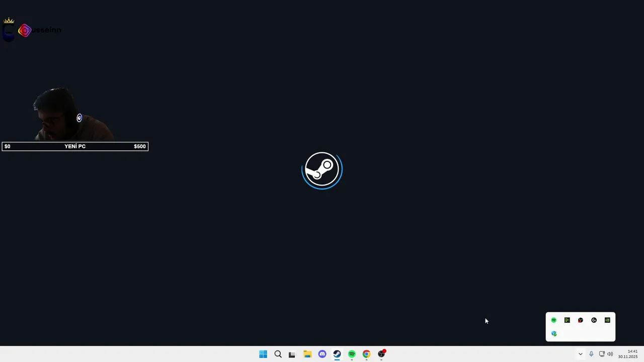Click the Steam taskbar icon
This screenshot has width=644, height=362.
[x=337, y=354]
